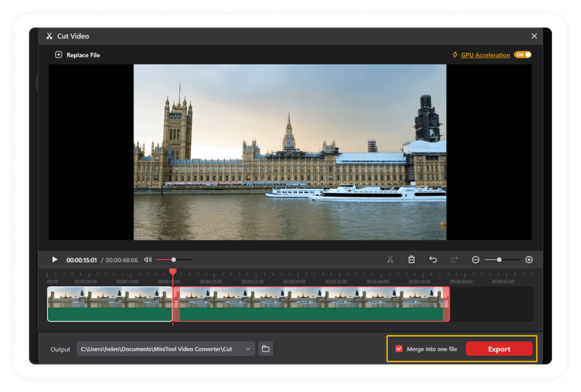Close the Cut Video window

click(534, 36)
